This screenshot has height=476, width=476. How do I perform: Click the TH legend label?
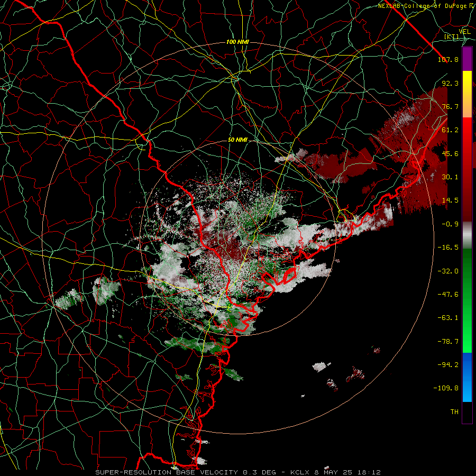pyautogui.click(x=454, y=412)
